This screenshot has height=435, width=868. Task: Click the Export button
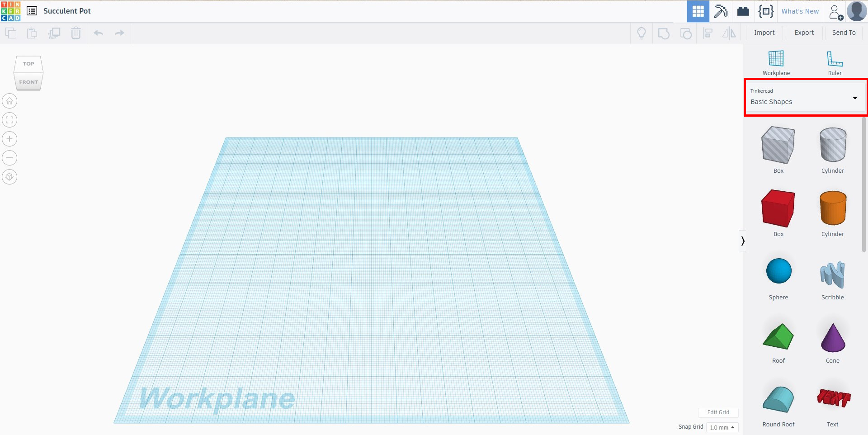pos(804,33)
